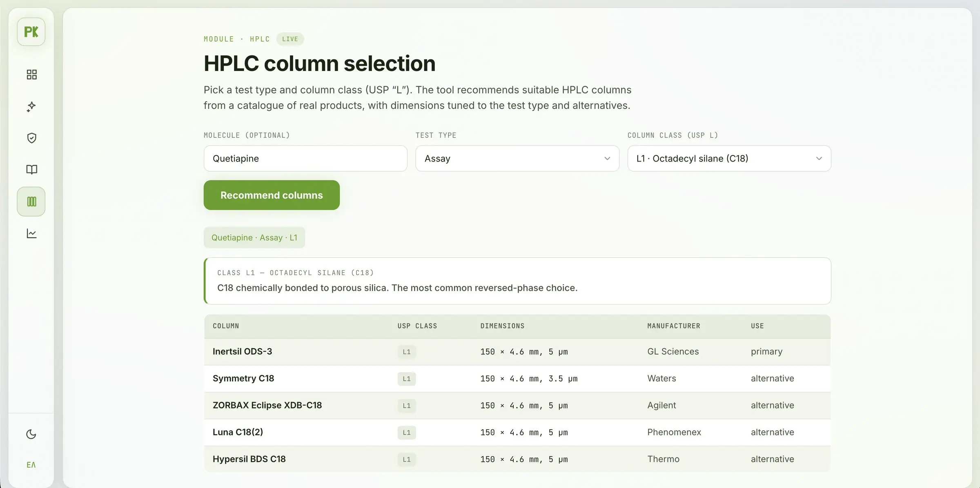This screenshot has width=980, height=488.
Task: Click the L1 badge in Inertsil ODS-3 row
Action: click(407, 352)
